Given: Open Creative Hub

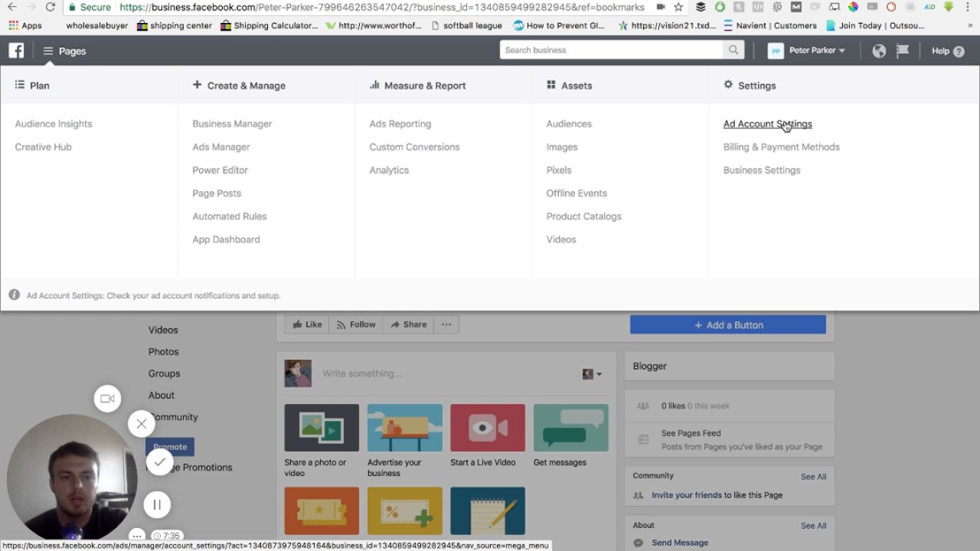Looking at the screenshot, I should 43,147.
